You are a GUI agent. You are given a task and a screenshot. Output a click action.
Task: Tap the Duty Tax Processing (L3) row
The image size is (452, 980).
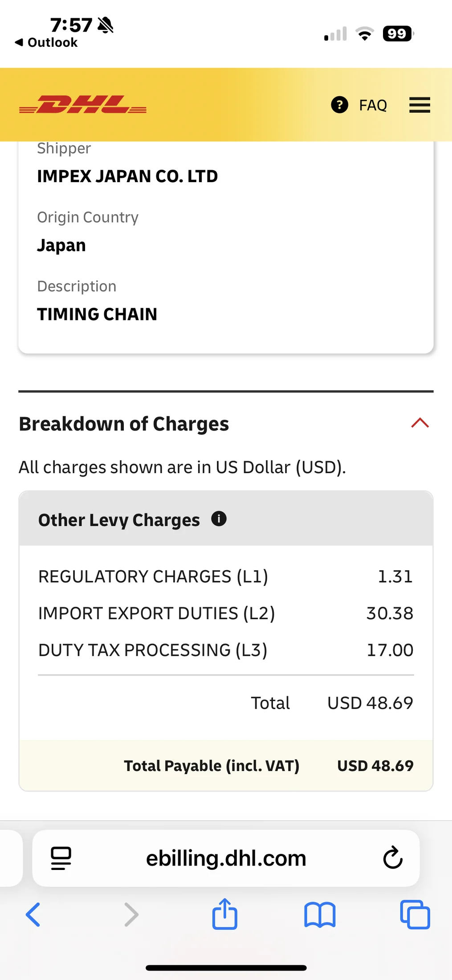coord(225,650)
